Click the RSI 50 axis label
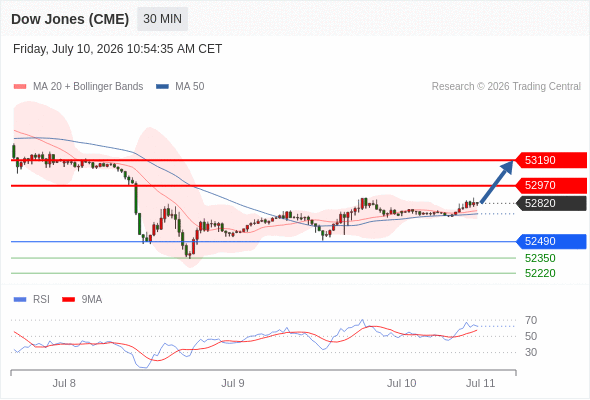590x400 pixels. 531,336
